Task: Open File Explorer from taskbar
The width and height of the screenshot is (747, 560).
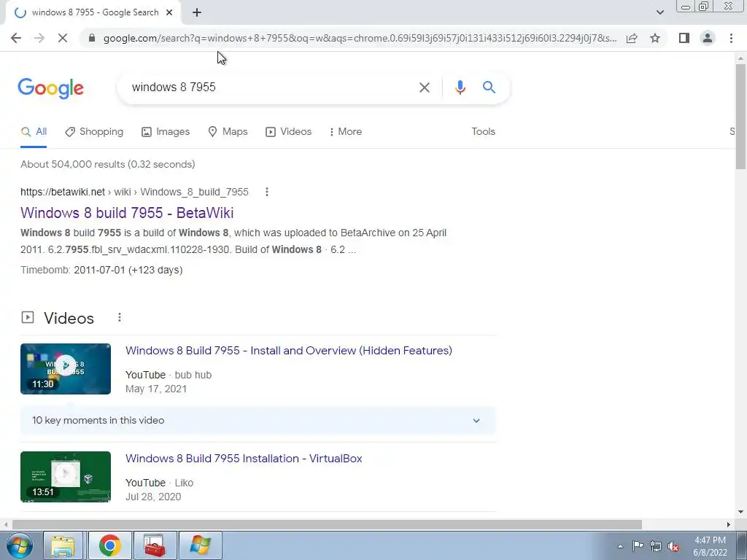Action: (63, 545)
